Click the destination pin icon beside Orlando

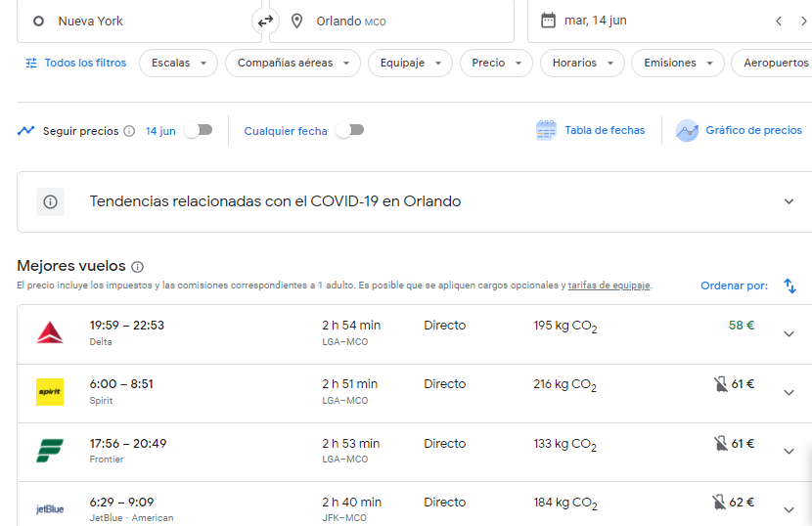pyautogui.click(x=296, y=22)
